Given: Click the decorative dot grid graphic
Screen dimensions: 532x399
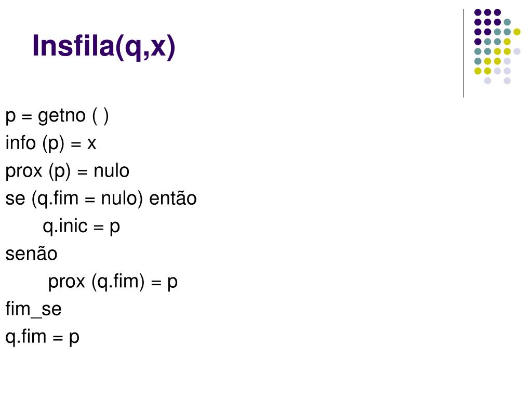Looking at the screenshot, I should [x=497, y=46].
